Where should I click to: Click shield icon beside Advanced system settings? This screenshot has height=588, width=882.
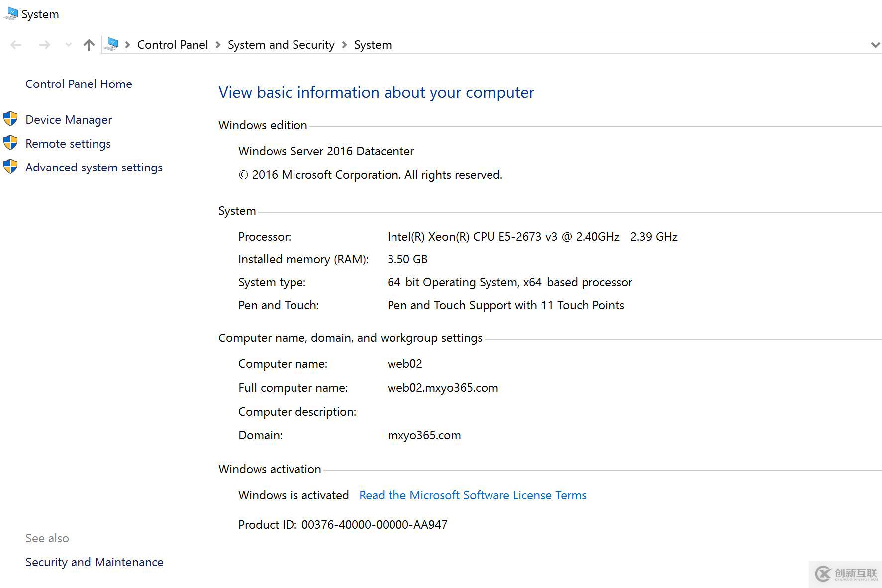pyautogui.click(x=10, y=167)
